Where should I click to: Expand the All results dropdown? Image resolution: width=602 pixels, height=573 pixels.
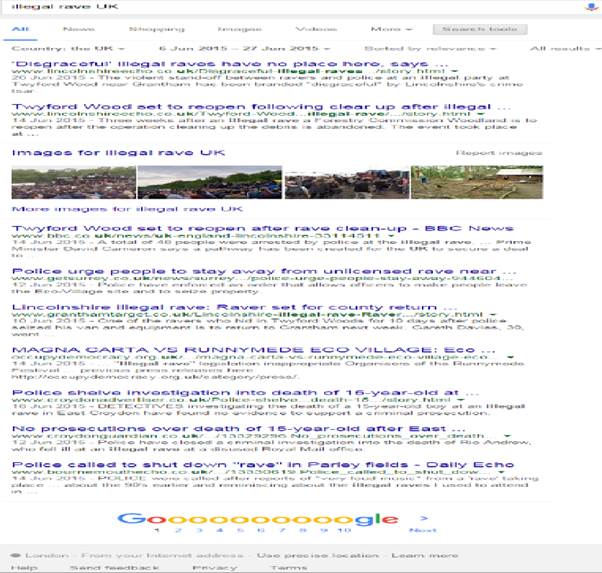coord(564,48)
